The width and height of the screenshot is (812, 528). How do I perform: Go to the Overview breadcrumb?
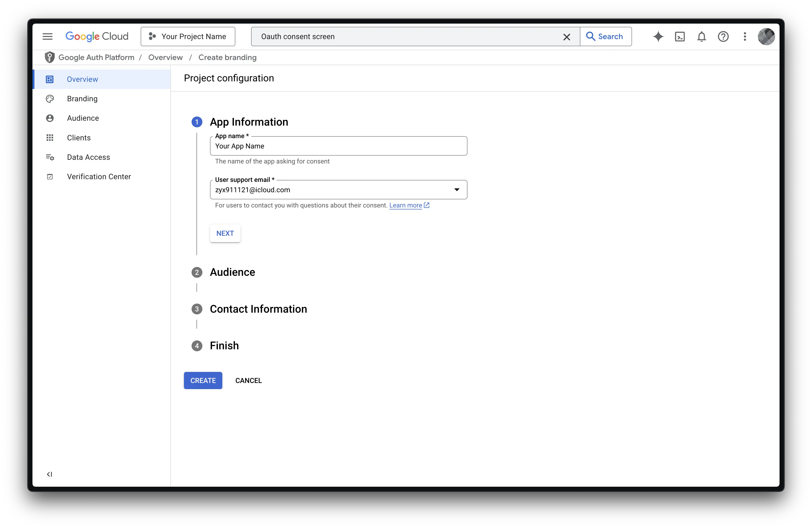(165, 57)
